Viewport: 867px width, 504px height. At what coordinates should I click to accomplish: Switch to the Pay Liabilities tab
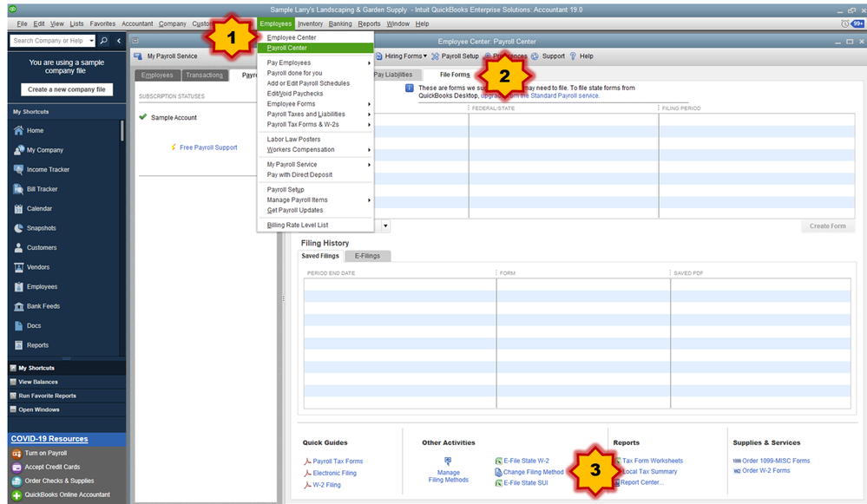(x=393, y=75)
